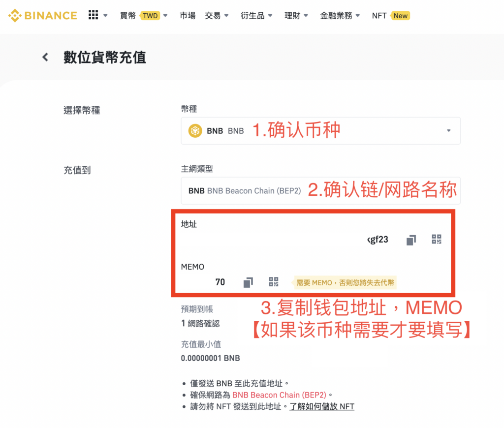Click the 0.00000001 BNB minimum value
Screen dimensions: 504x428
pyautogui.click(x=210, y=358)
